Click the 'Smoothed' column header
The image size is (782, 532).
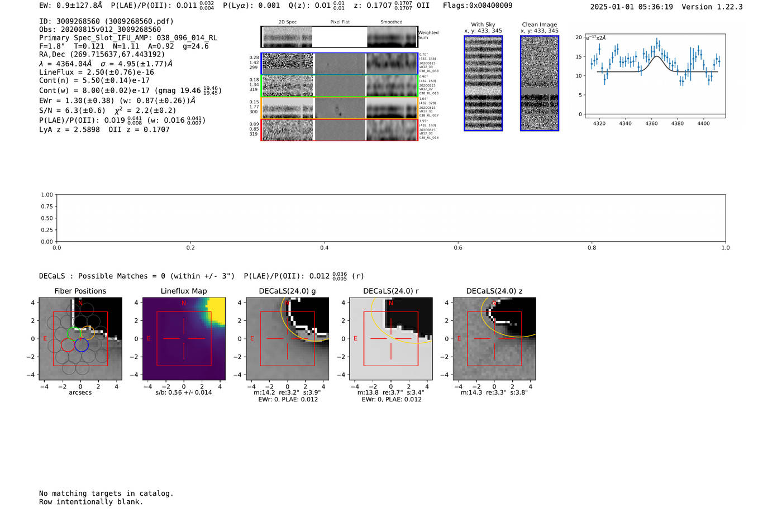click(x=392, y=22)
